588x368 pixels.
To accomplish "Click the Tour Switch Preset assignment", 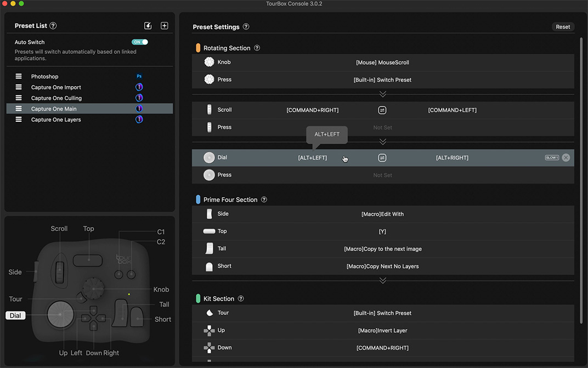I will point(382,313).
